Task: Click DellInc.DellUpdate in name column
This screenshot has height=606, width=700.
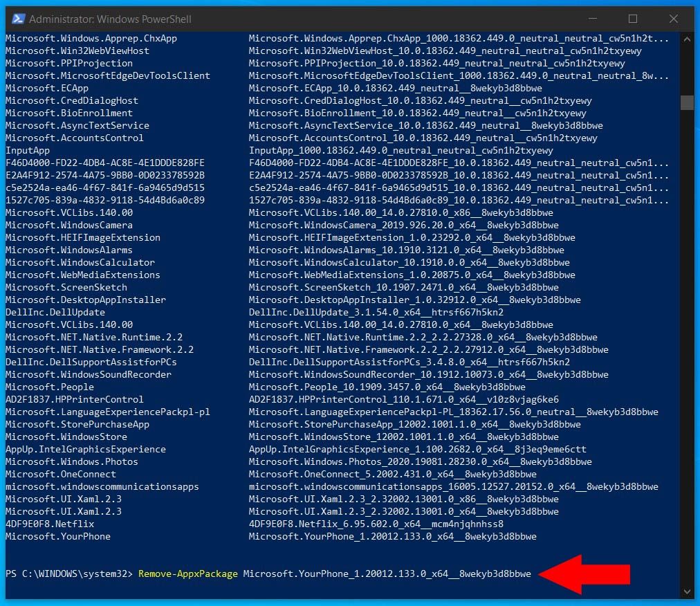Action: (x=55, y=312)
